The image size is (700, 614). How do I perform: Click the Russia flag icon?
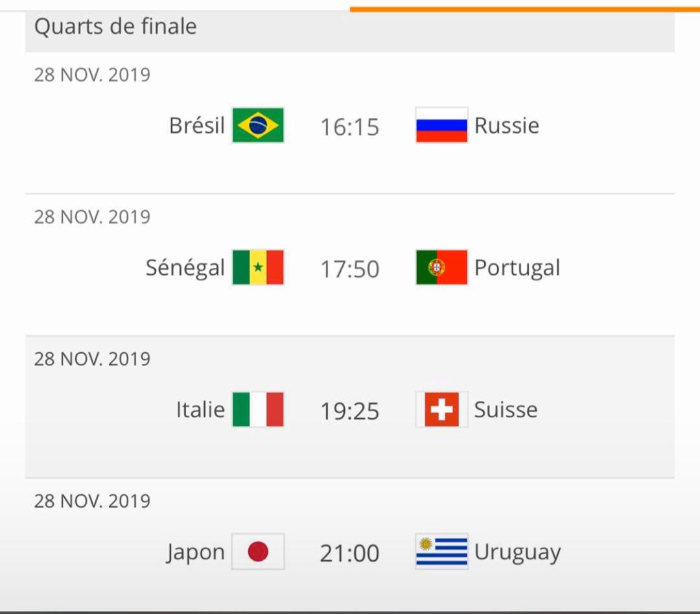(441, 125)
